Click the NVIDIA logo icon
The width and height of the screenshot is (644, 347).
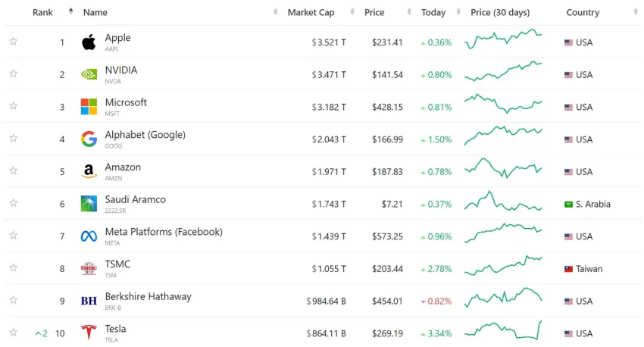(89, 75)
